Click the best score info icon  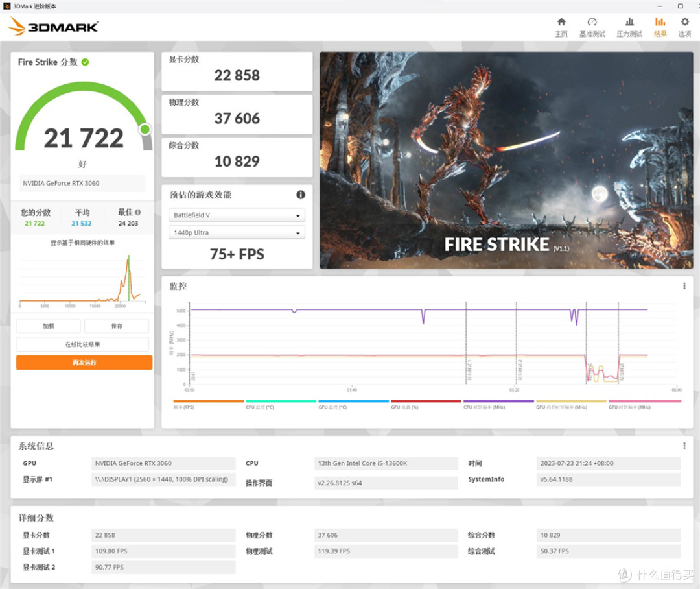click(138, 212)
